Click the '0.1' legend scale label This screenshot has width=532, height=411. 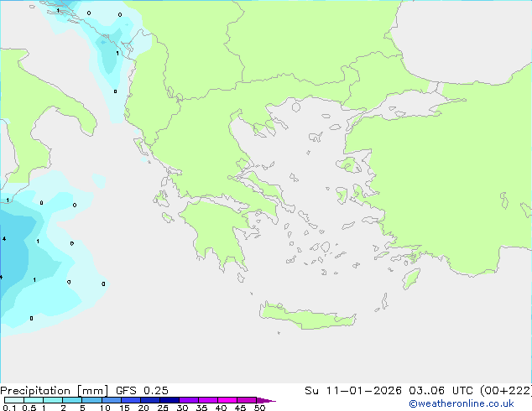9,408
